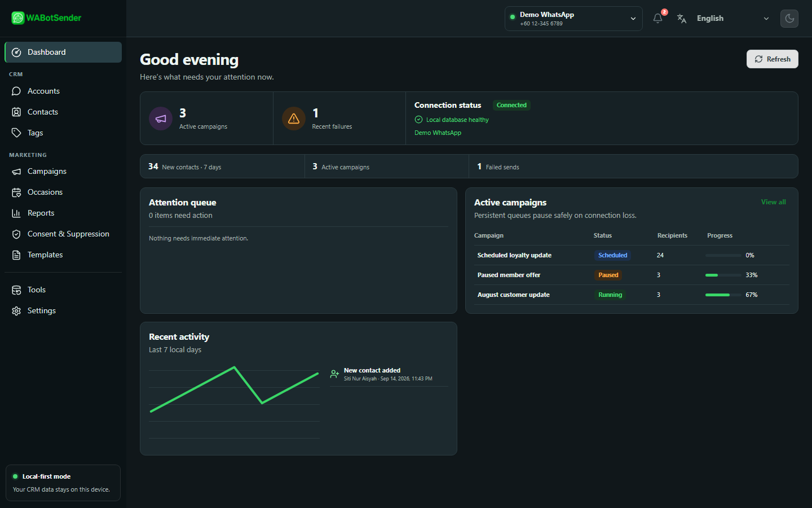Click the language translate icon

[682, 19]
